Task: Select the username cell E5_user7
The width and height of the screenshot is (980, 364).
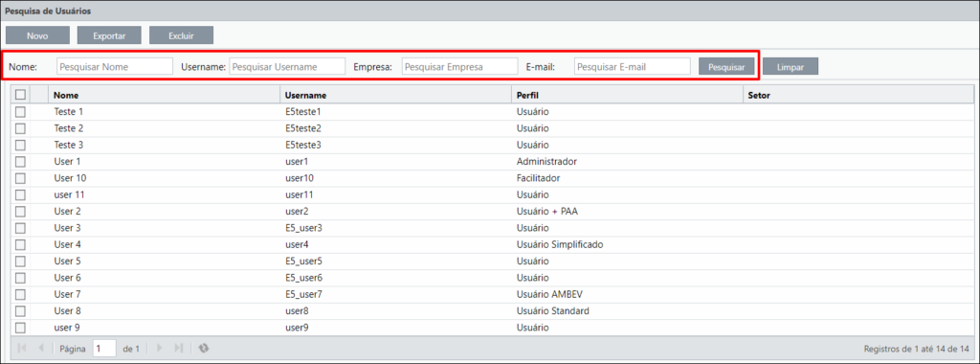Action: [303, 294]
